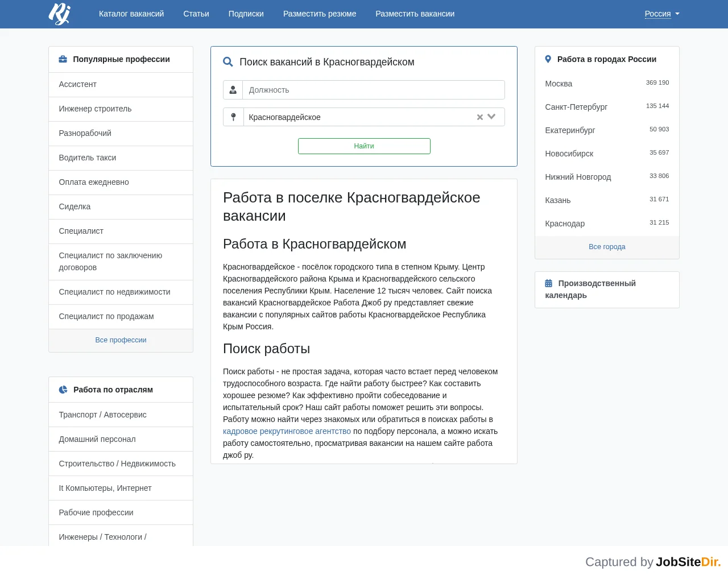The height and width of the screenshot is (579, 728).
Task: Follow the кадровое рекрутинговое агентство link
Action: pos(287,431)
